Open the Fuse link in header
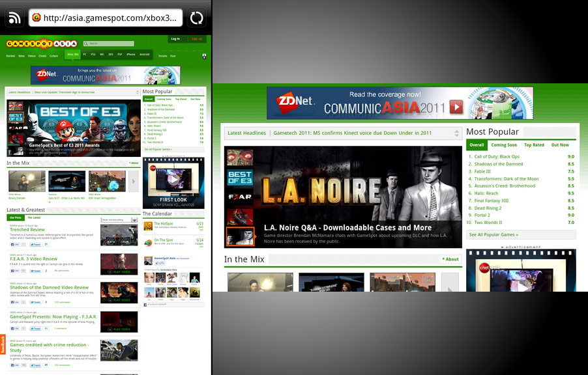This screenshot has width=588, height=375. [x=173, y=56]
